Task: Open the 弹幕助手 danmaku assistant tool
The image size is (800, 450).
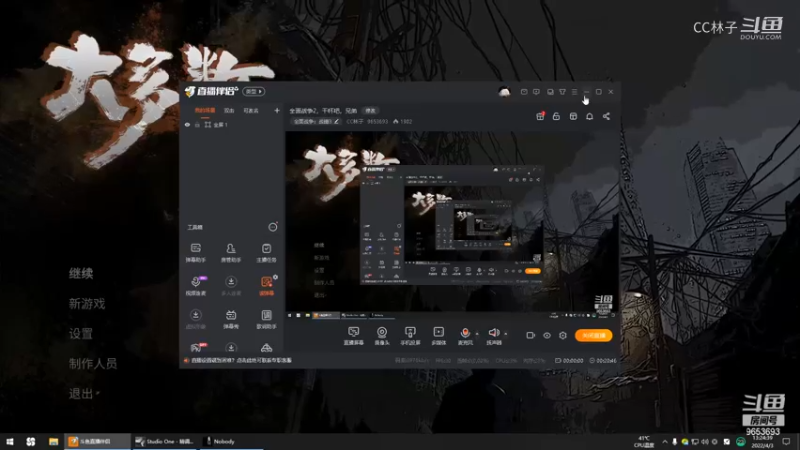Action: tap(195, 253)
